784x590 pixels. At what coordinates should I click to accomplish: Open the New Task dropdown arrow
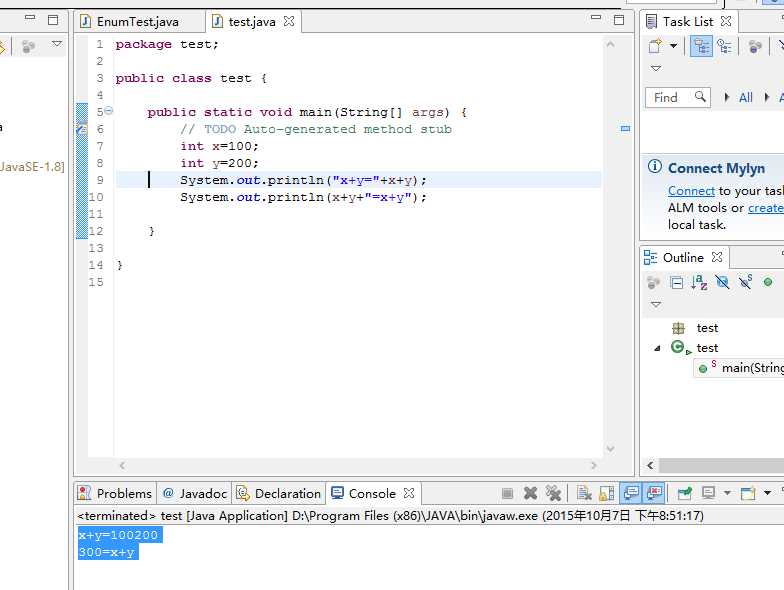tap(674, 46)
